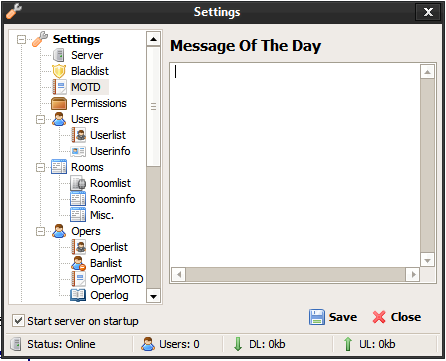Click the Blacklist shield icon
The image size is (446, 361).
[59, 71]
